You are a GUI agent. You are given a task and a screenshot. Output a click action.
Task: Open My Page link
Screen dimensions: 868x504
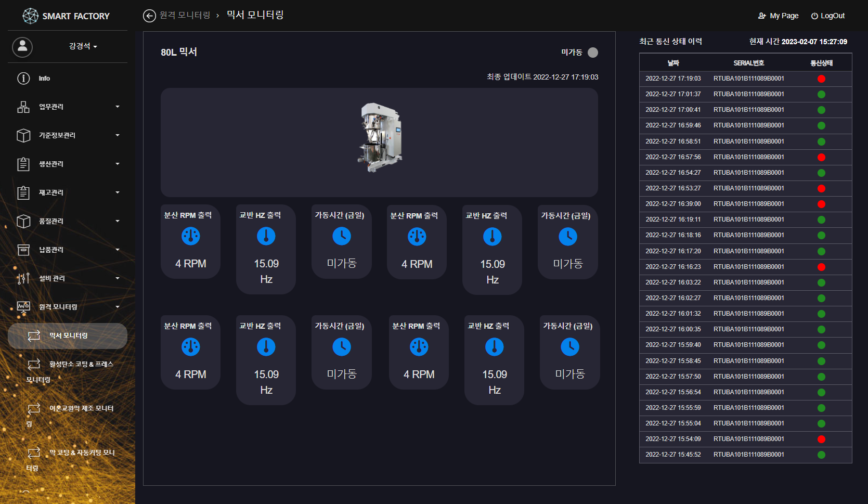pyautogui.click(x=778, y=16)
